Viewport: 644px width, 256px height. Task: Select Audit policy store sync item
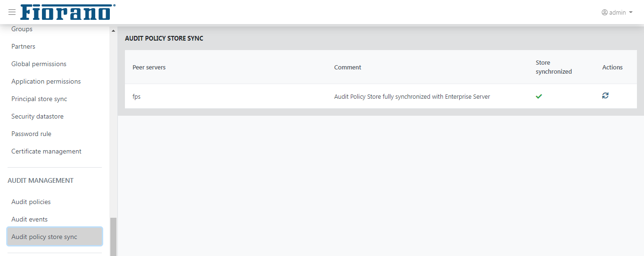pyautogui.click(x=55, y=237)
